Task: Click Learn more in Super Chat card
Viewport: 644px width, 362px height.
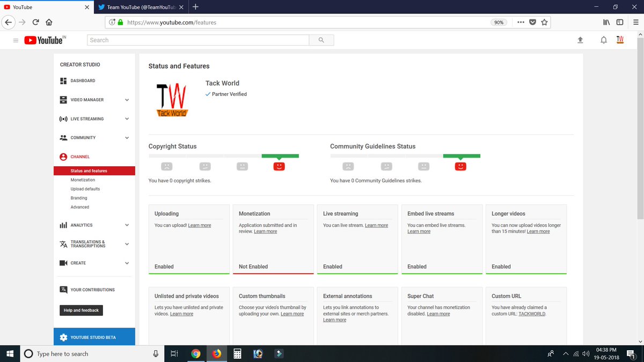Action: (438, 314)
